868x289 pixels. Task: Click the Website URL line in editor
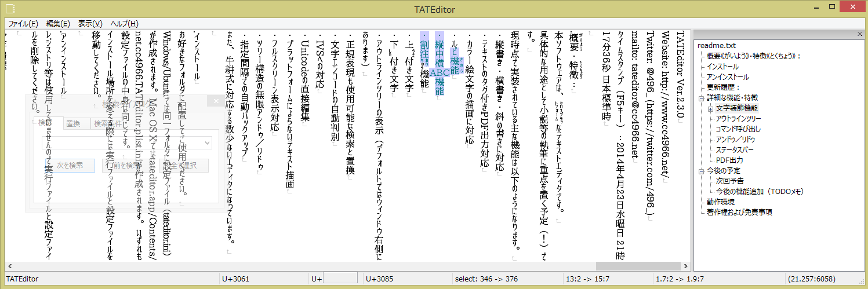[666, 104]
